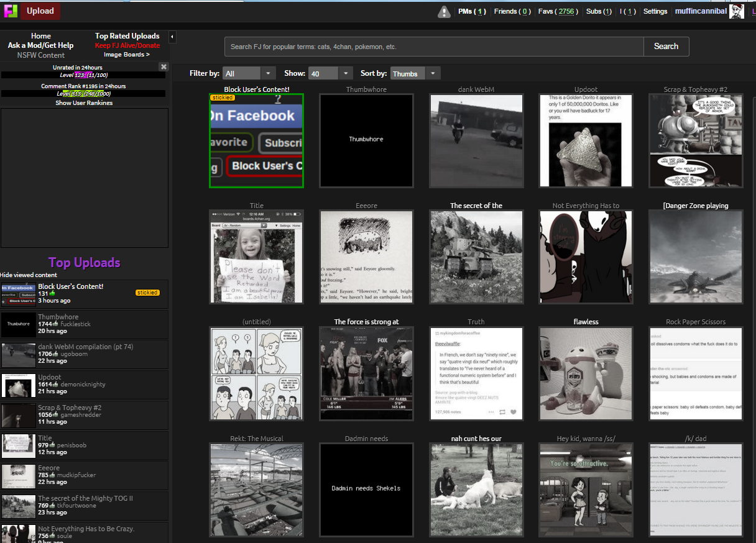The height and width of the screenshot is (543, 756).
Task: Toggle Hide viewed content
Action: click(29, 275)
